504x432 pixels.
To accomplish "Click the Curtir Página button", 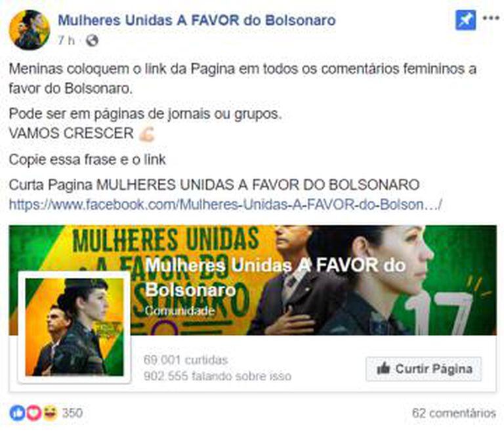I will tap(423, 368).
